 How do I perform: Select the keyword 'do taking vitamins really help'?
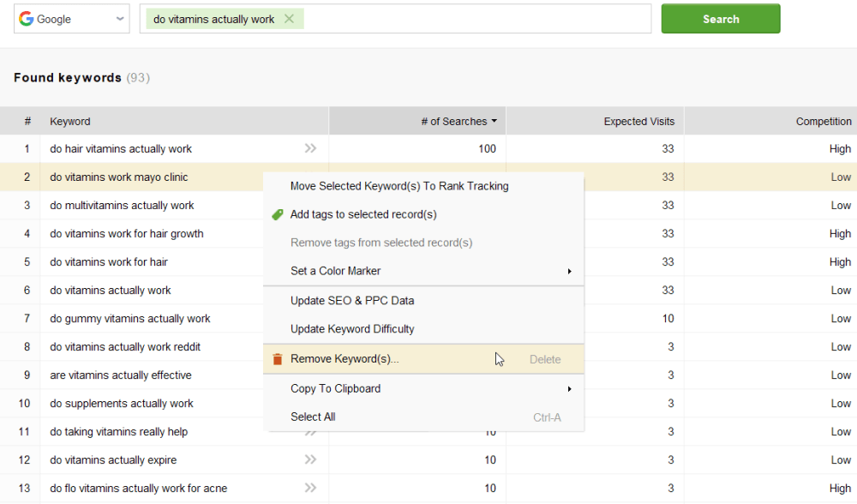[118, 432]
